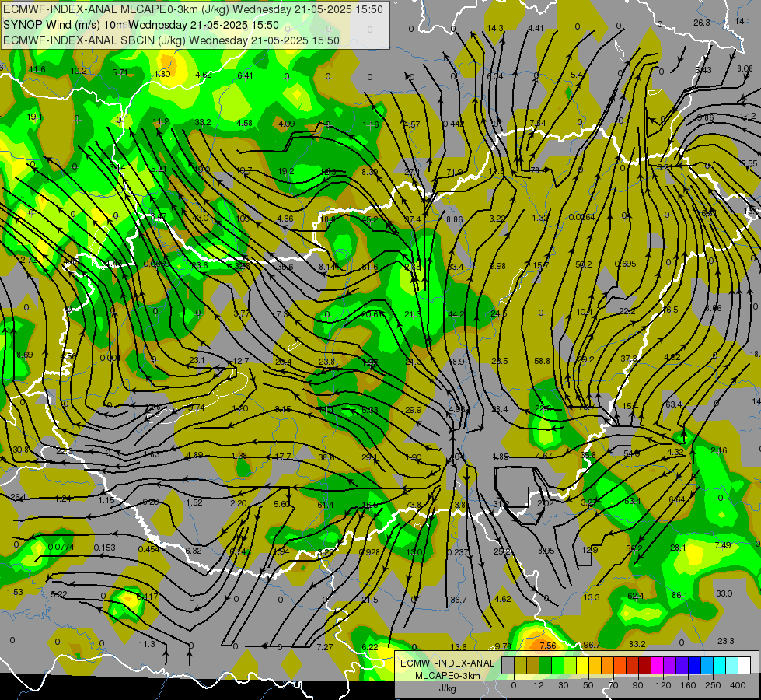
Task: Click the map value 23.3
Action: tap(725, 641)
